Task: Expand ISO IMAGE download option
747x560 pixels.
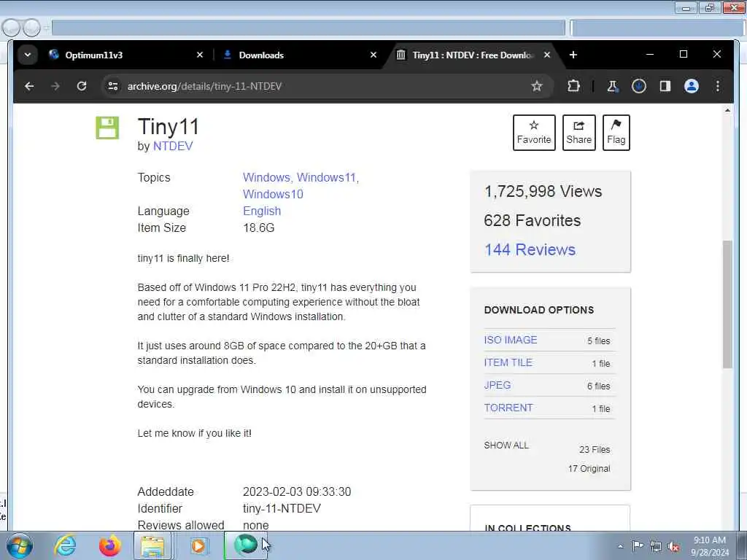Action: (510, 340)
